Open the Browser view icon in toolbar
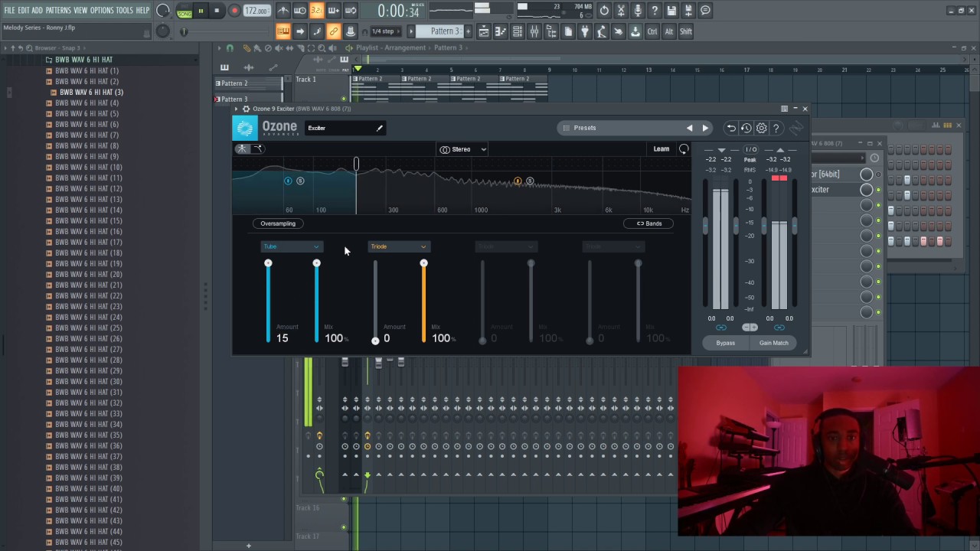This screenshot has height=551, width=980. [x=551, y=31]
